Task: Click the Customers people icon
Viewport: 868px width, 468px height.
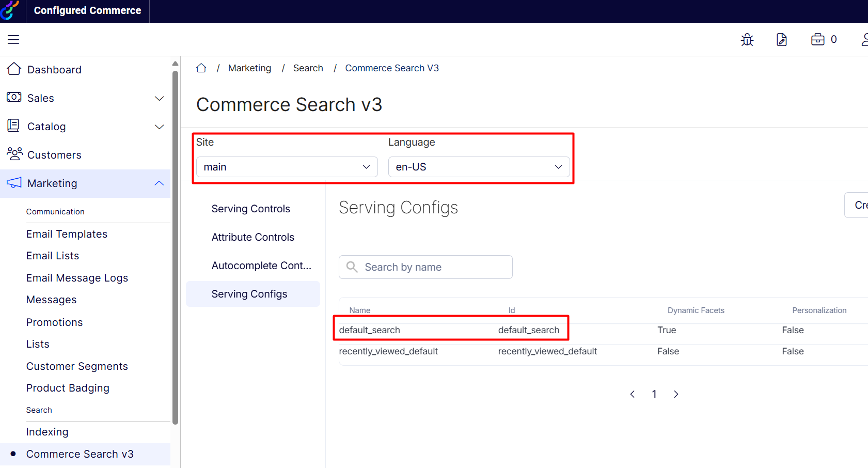Action: tap(14, 154)
